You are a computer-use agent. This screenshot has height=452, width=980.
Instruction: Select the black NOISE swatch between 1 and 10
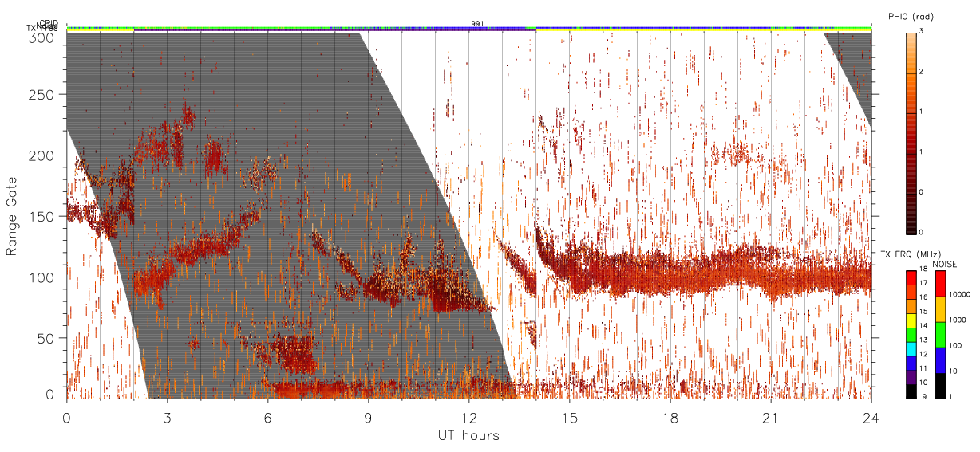pos(941,386)
